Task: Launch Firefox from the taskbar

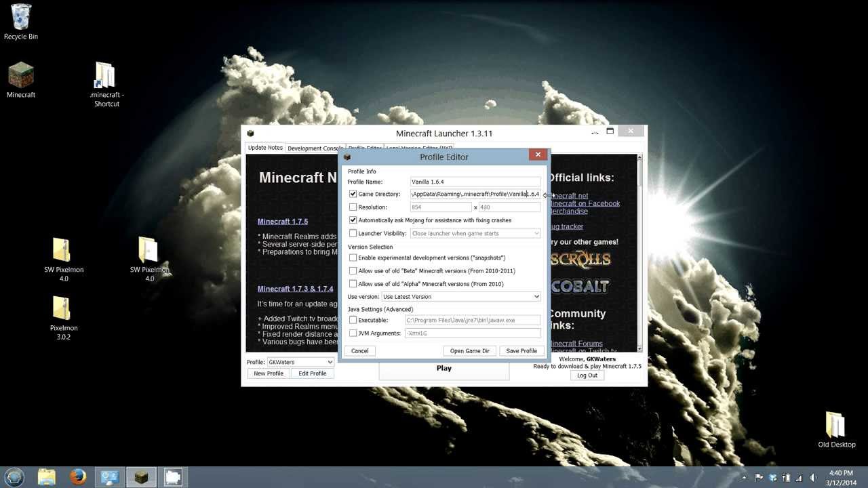Action: pos(78,477)
